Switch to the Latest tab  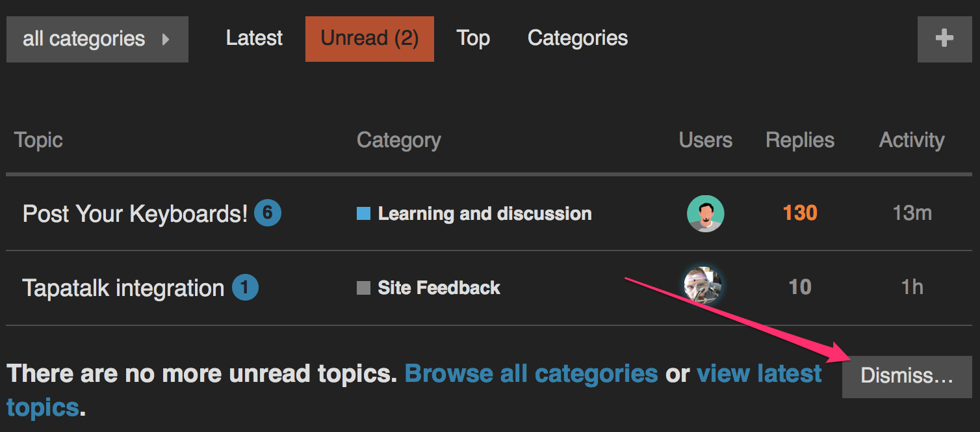click(x=254, y=38)
